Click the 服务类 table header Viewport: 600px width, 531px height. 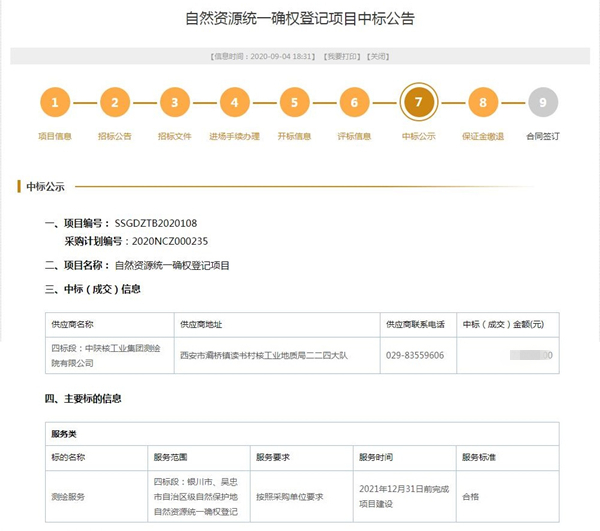click(x=63, y=435)
